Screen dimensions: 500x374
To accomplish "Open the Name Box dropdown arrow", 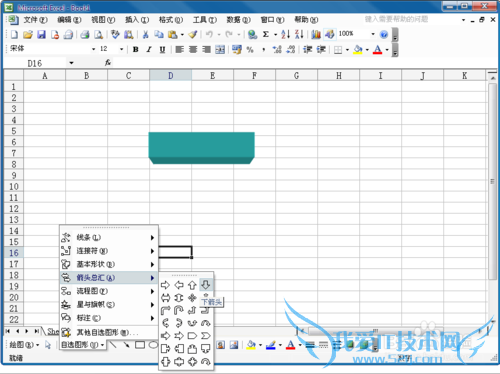I will click(71, 63).
